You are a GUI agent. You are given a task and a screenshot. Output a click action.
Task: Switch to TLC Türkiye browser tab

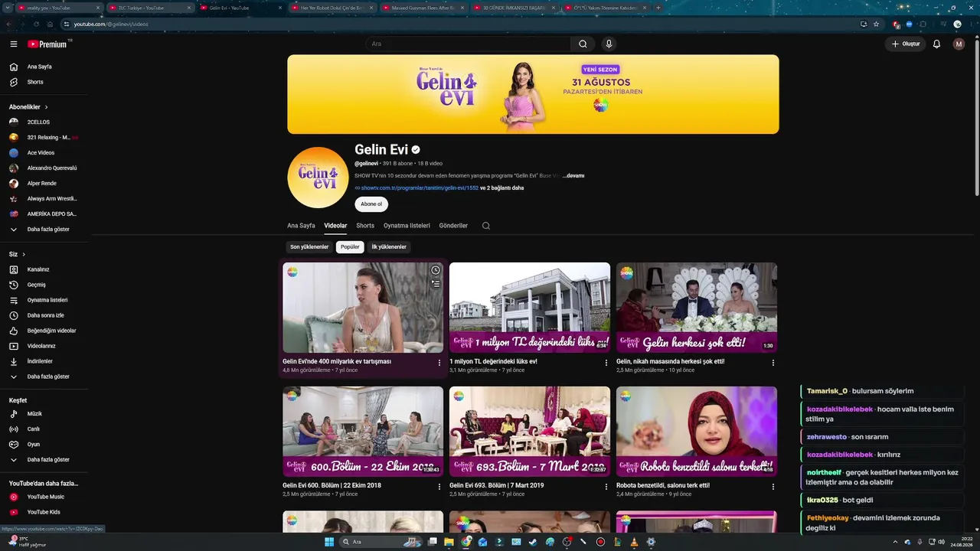click(x=149, y=8)
